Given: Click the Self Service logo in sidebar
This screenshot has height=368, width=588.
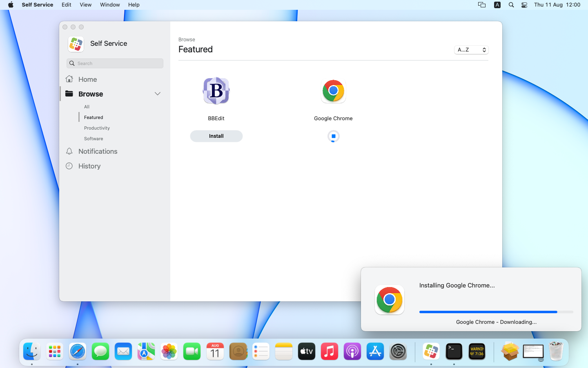Looking at the screenshot, I should click(x=76, y=44).
